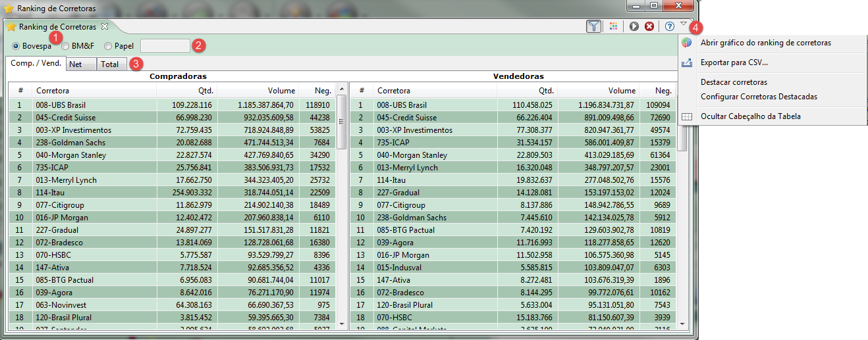This screenshot has height=340, width=868.
Task: Select the Bovespa radio option
Action: pos(32,46)
